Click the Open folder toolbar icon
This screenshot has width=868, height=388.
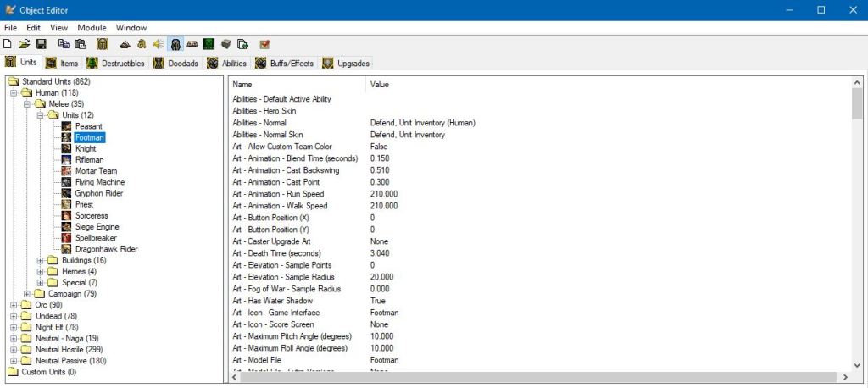click(25, 44)
